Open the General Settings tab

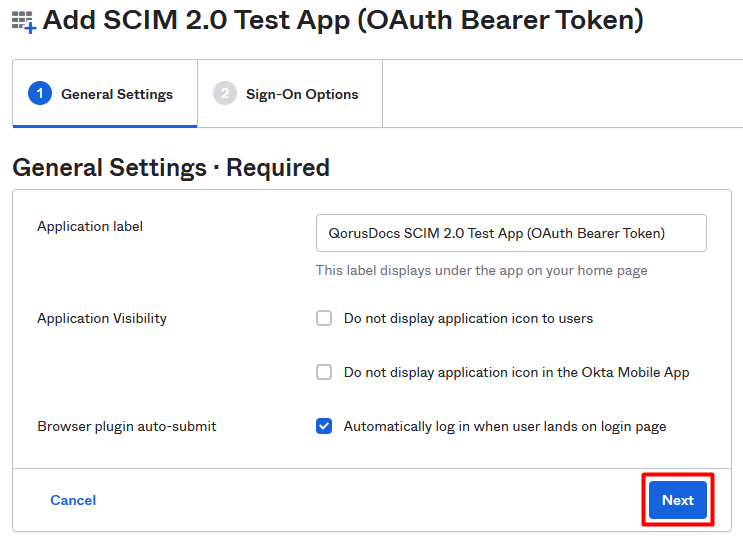coord(105,94)
